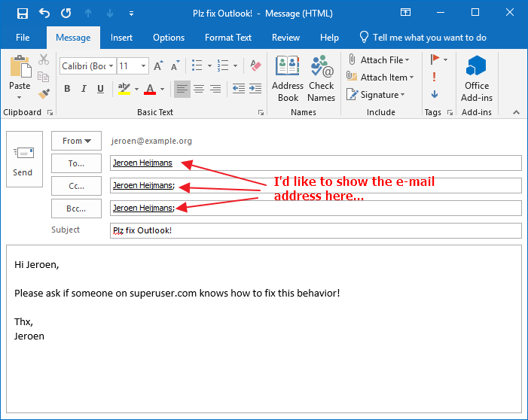This screenshot has width=528, height=420.
Task: Activate the Format Painter brush
Action: pos(44,94)
